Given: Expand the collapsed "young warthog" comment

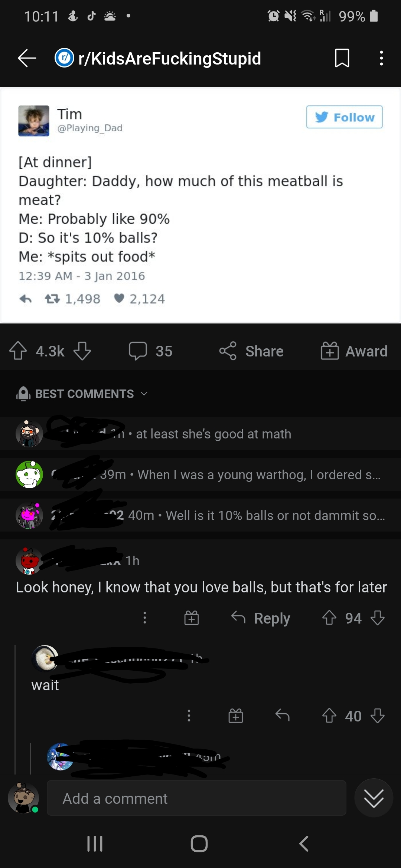Looking at the screenshot, I should click(x=258, y=474).
